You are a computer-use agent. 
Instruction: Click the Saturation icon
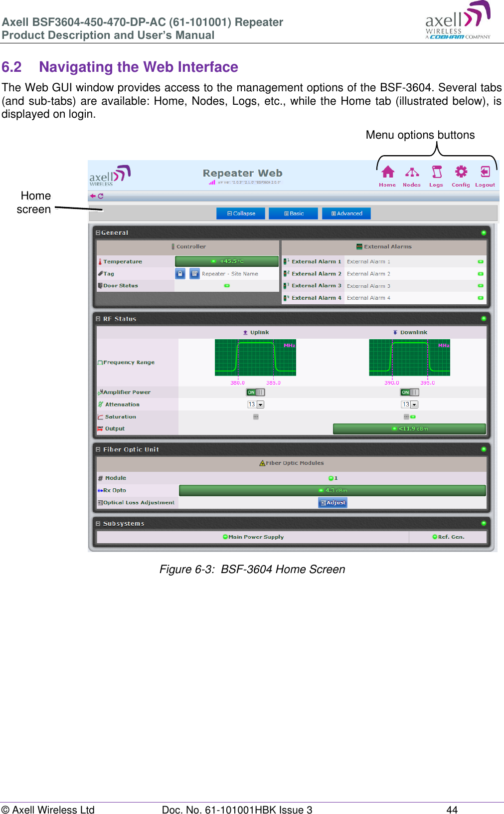(x=100, y=417)
